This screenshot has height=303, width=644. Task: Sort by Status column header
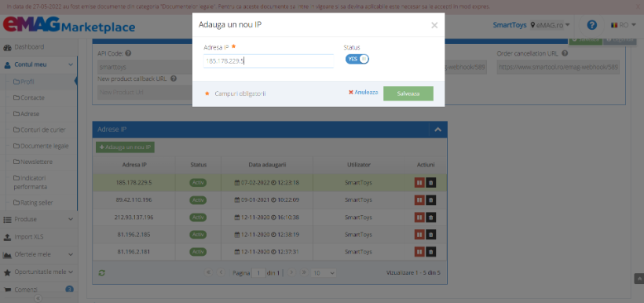click(199, 165)
